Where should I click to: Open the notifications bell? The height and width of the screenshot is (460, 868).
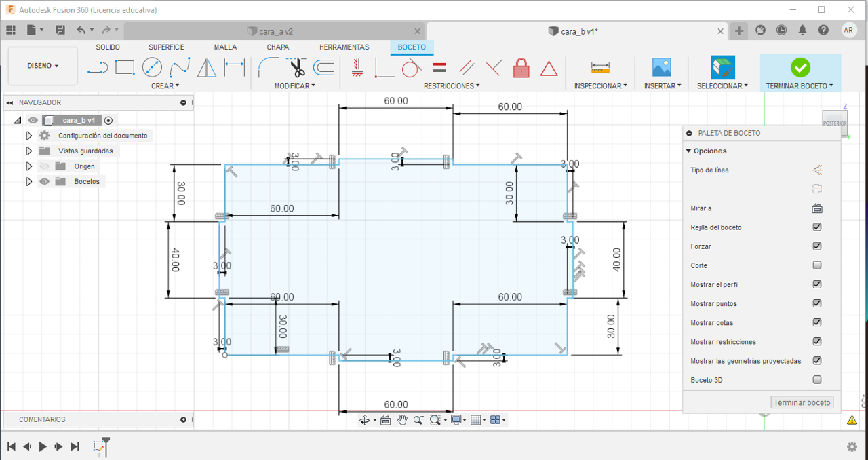click(x=802, y=30)
